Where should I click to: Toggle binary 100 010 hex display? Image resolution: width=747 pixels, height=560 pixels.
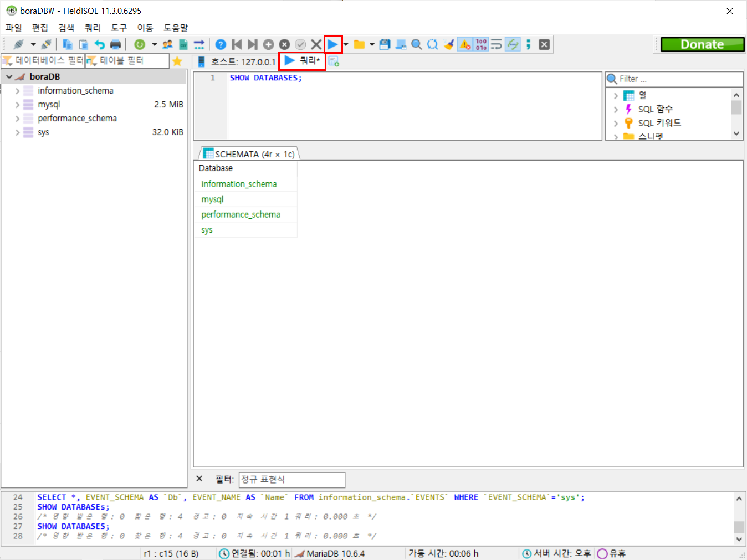(x=481, y=44)
